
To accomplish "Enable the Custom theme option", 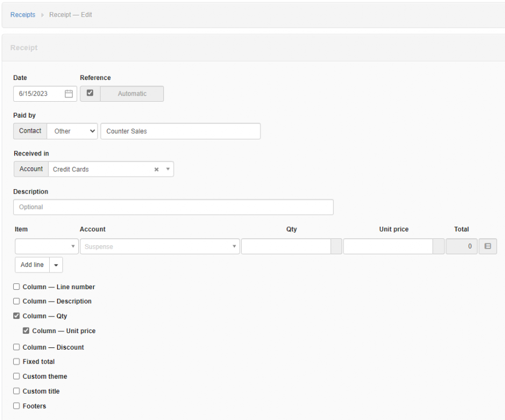I will tap(16, 376).
